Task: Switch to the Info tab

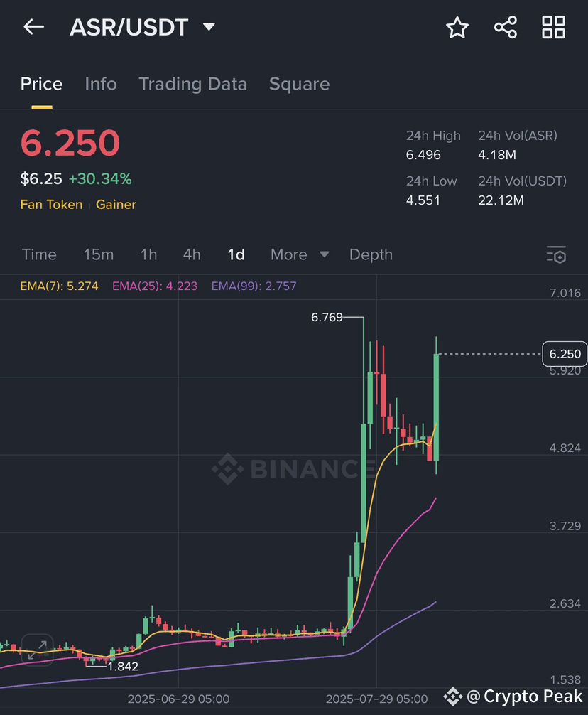Action: pos(101,84)
